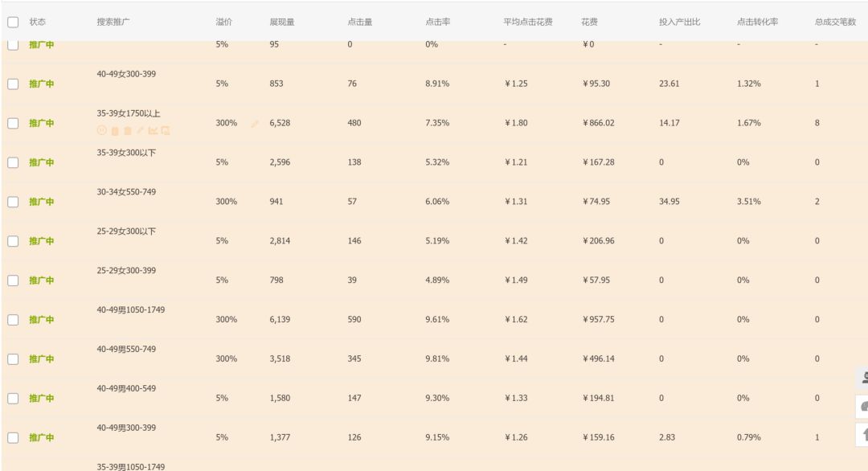
Task: Click the 花费 column header
Action: [x=589, y=21]
